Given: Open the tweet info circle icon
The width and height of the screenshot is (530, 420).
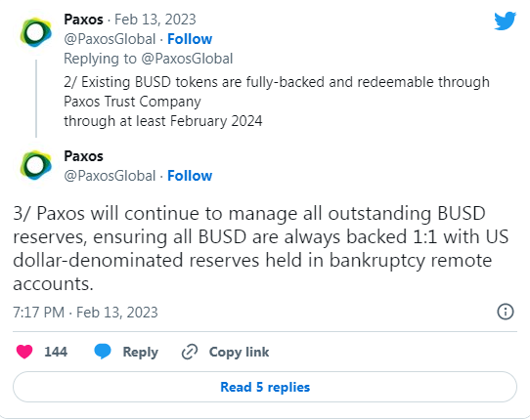Looking at the screenshot, I should 506,312.
